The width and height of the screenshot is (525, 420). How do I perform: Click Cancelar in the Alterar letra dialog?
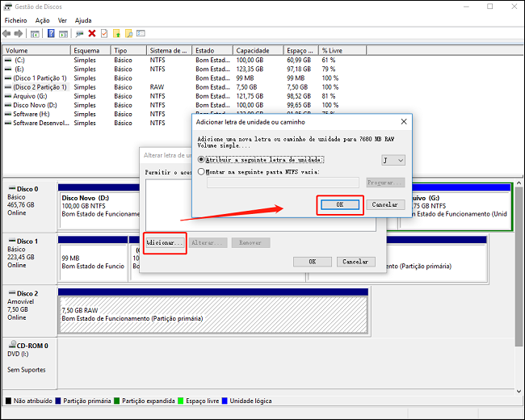[x=355, y=262]
